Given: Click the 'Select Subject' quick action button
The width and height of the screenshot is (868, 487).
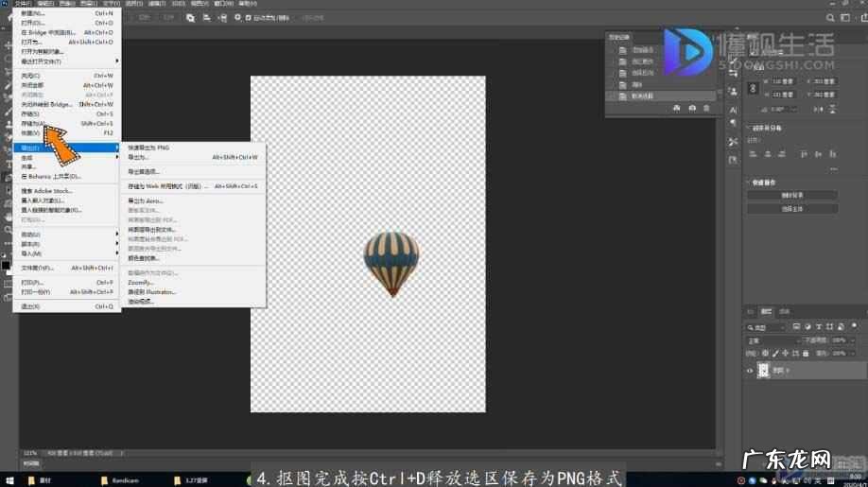Looking at the screenshot, I should [x=791, y=208].
